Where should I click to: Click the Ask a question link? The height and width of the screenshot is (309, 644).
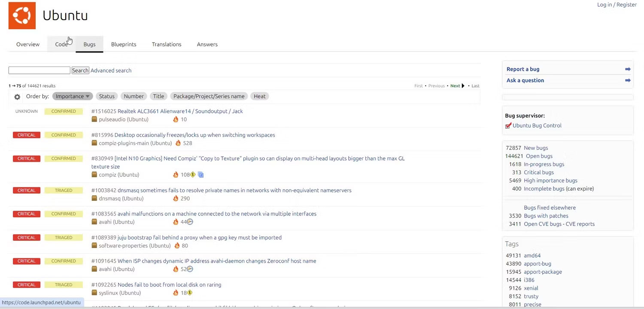[x=525, y=80]
